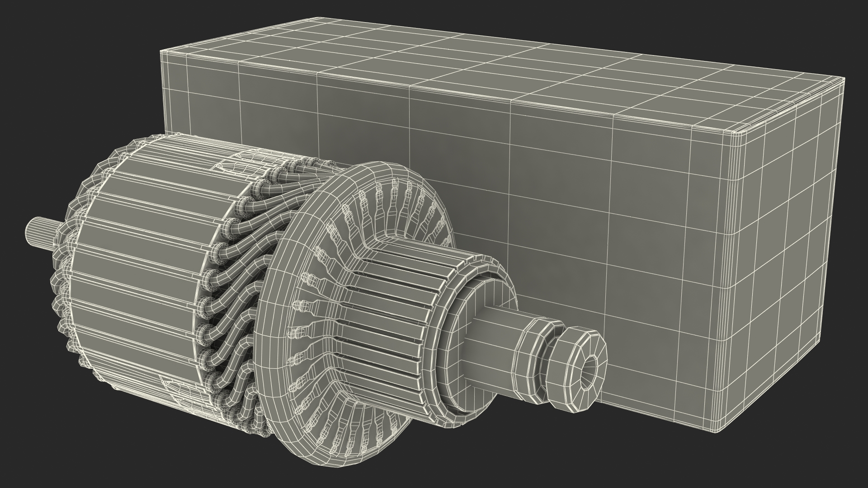Click the empty dark background at top-left

(68, 68)
